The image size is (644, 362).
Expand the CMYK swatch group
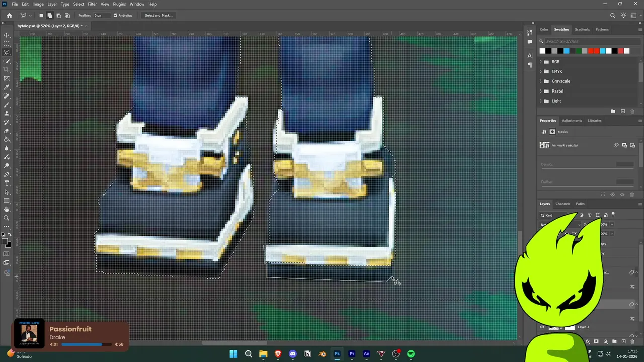pos(541,71)
